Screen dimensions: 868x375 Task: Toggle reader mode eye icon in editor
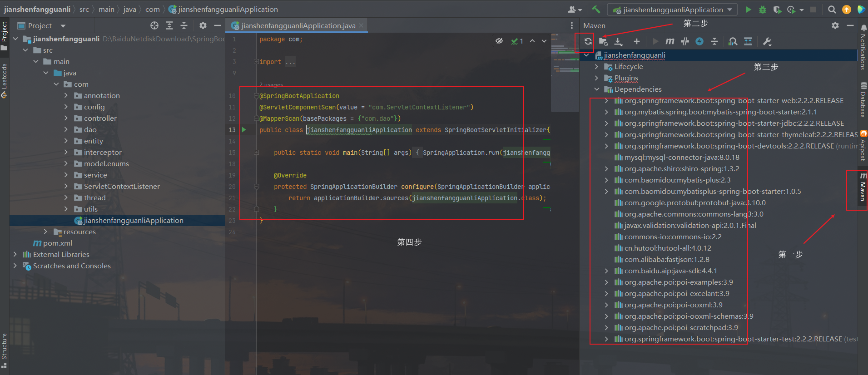pos(499,41)
